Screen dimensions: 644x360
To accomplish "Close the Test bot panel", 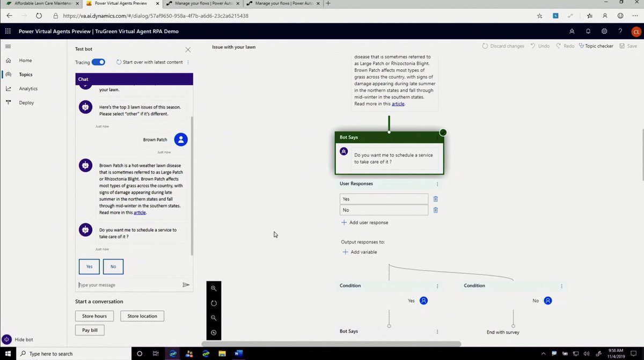I will 188,49.
